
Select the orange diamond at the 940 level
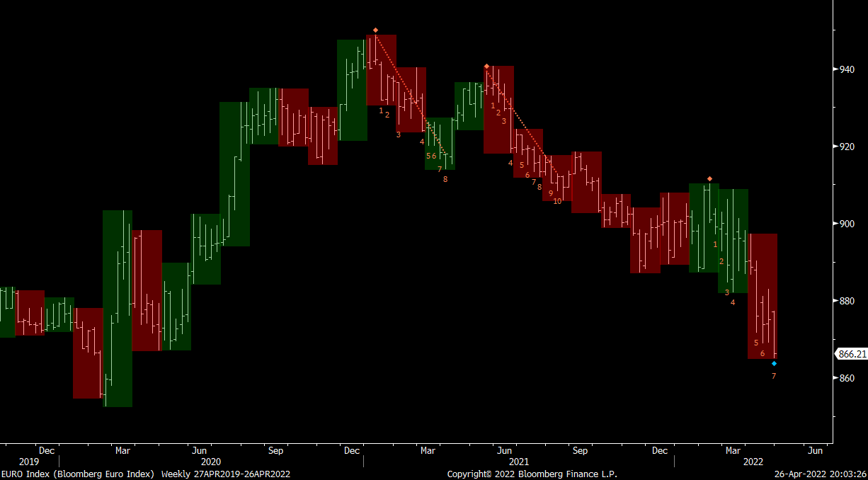coord(486,66)
